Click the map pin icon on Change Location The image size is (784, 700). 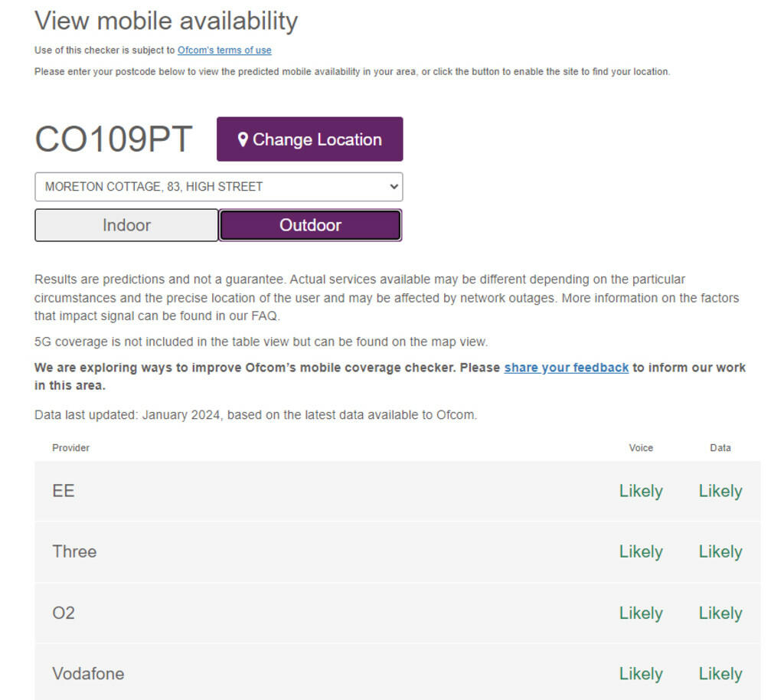243,139
